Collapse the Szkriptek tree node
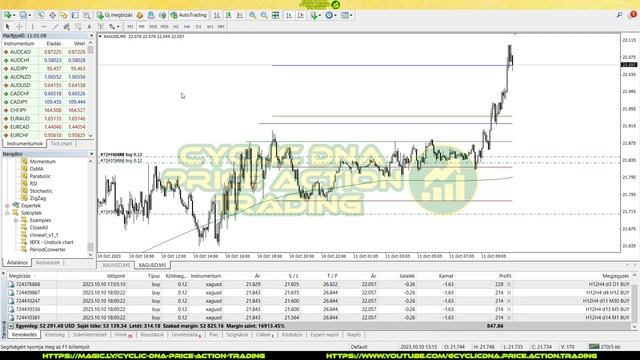Screen dimensions: 640x360 coord(7,213)
